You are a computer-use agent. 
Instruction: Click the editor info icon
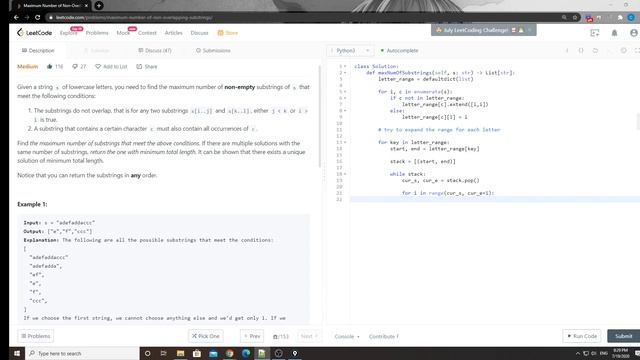(567, 51)
